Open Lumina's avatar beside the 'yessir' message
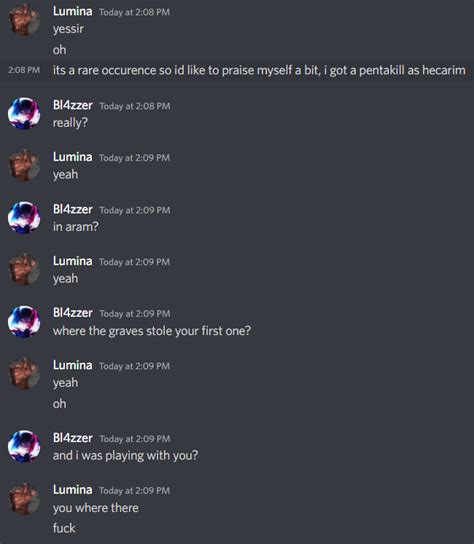Viewport: 474px width, 544px height. (x=24, y=19)
